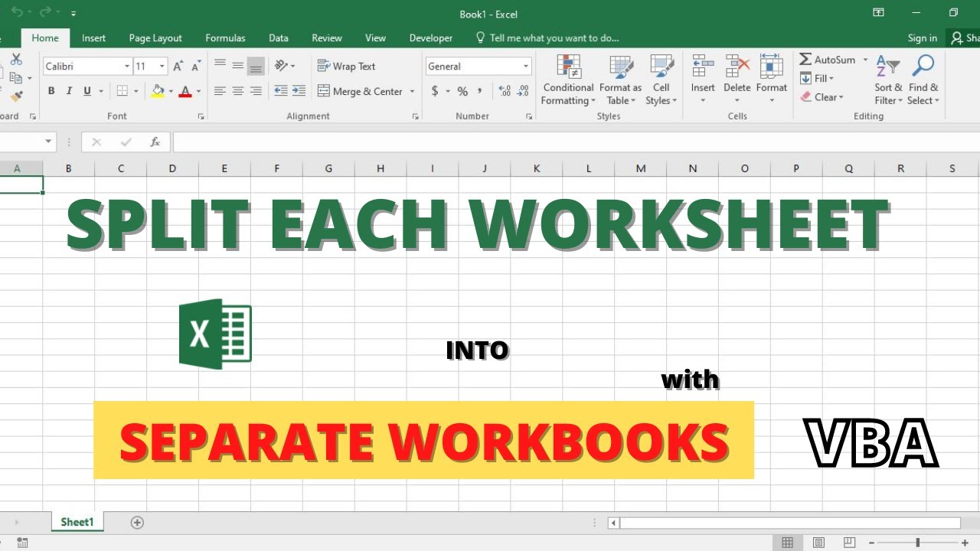Expand the Merge & Center dropdown arrow
980x551 pixels.
click(x=412, y=91)
